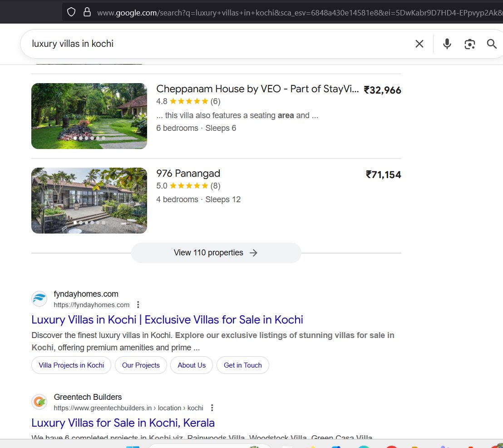Click the fyndayhomes.com site favicon
This screenshot has height=448, width=503.
[39, 299]
